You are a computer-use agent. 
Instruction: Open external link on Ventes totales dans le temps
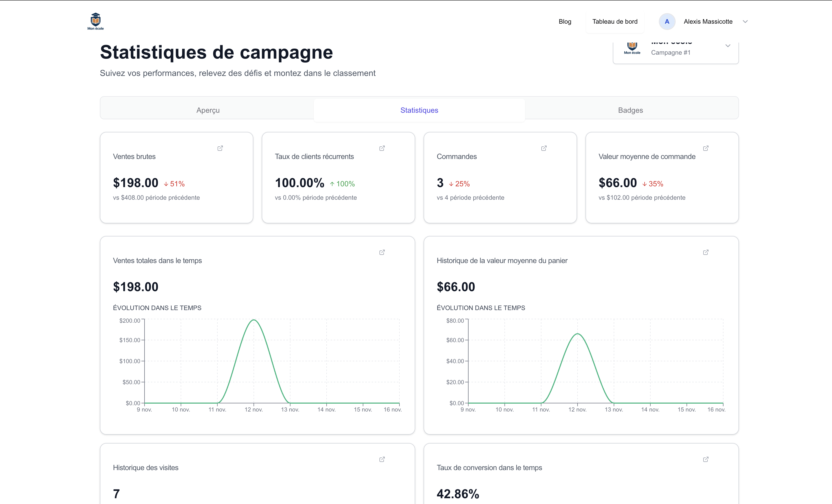click(382, 252)
